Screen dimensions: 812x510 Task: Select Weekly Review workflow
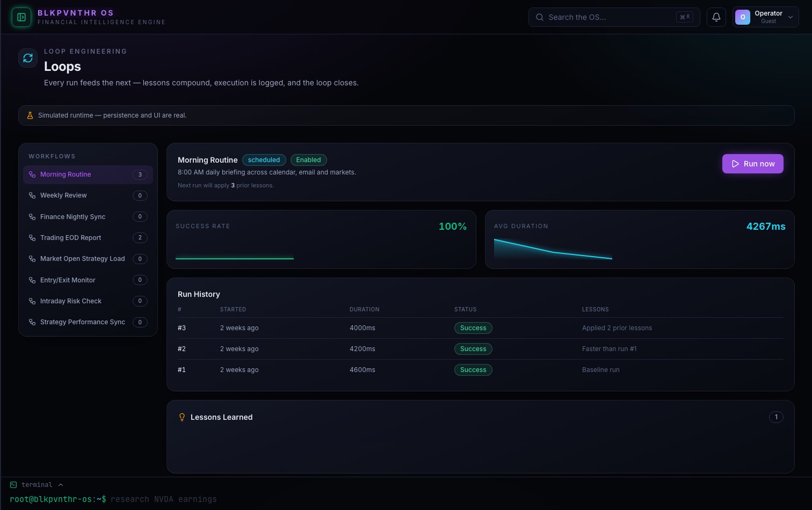coord(88,195)
